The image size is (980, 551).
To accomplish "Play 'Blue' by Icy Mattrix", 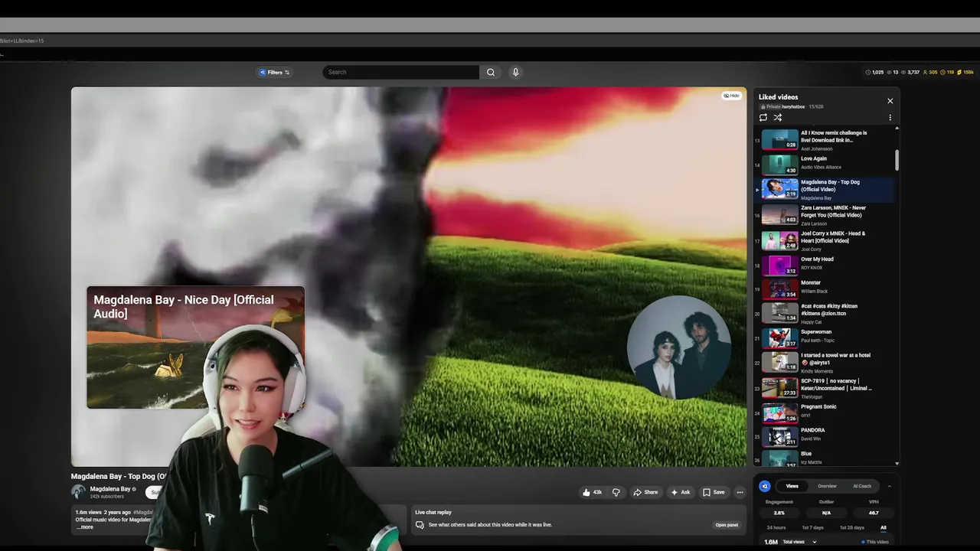I will (825, 458).
